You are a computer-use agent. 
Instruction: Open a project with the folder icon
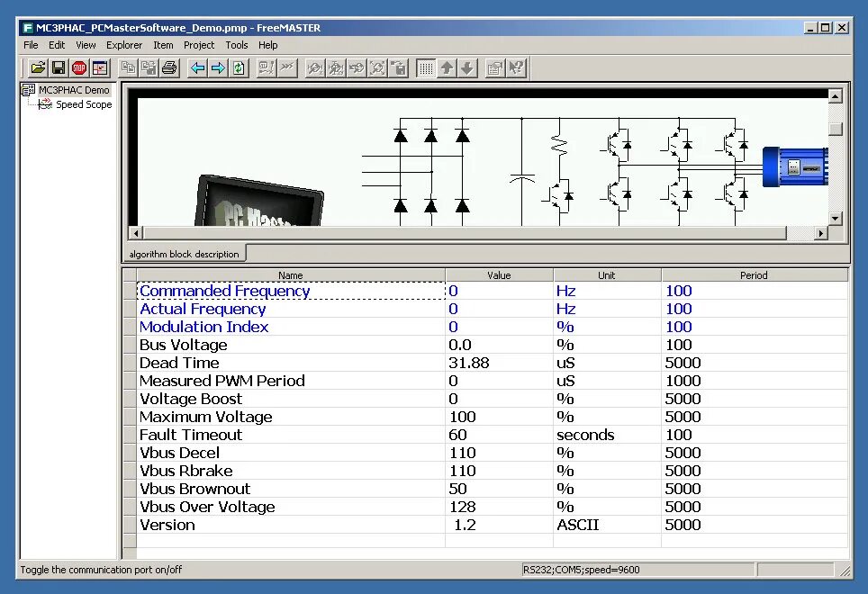pos(38,68)
